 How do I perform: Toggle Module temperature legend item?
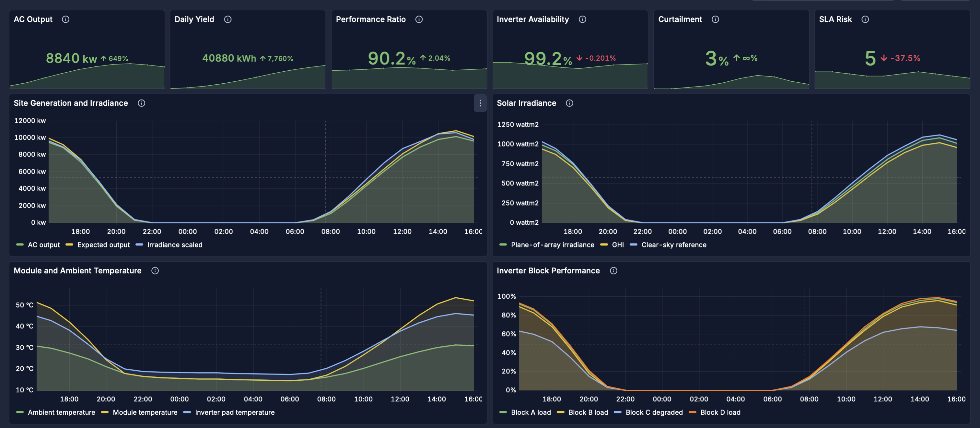[x=139, y=412]
